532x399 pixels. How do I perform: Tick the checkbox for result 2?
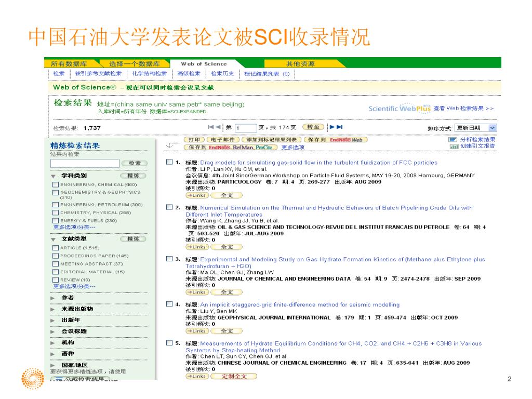coord(169,207)
